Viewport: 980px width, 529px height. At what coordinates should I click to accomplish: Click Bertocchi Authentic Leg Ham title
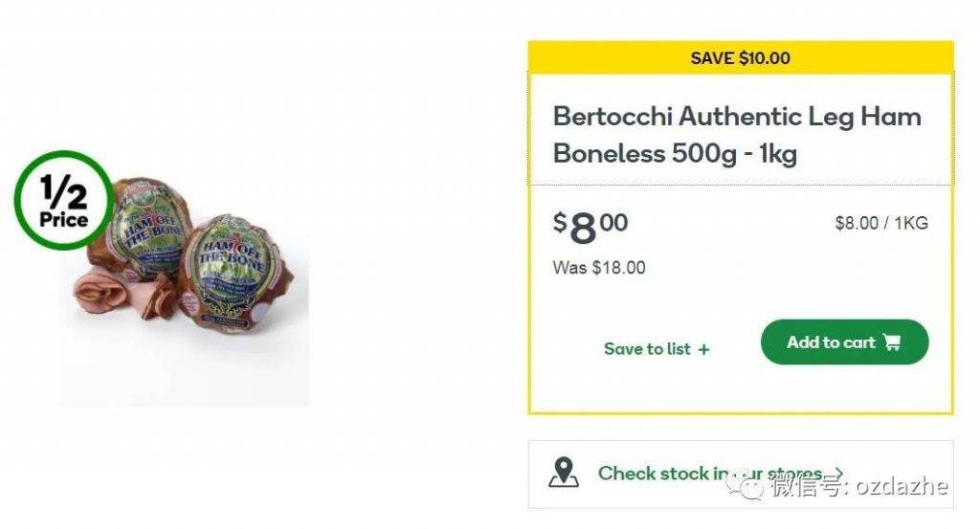click(737, 117)
